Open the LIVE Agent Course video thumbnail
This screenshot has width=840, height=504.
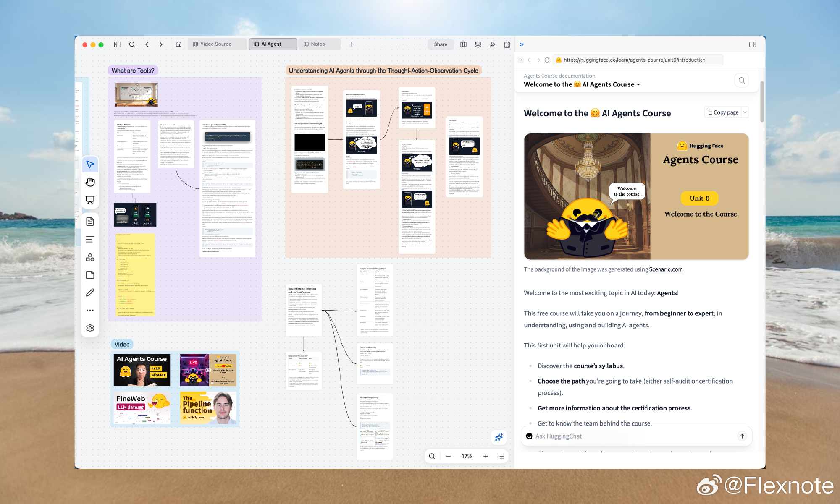(x=208, y=370)
